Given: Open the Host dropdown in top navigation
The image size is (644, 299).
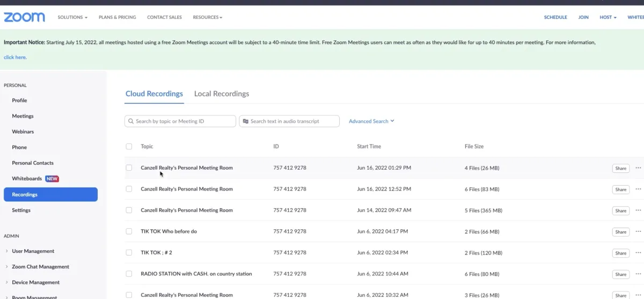Looking at the screenshot, I should (x=608, y=17).
